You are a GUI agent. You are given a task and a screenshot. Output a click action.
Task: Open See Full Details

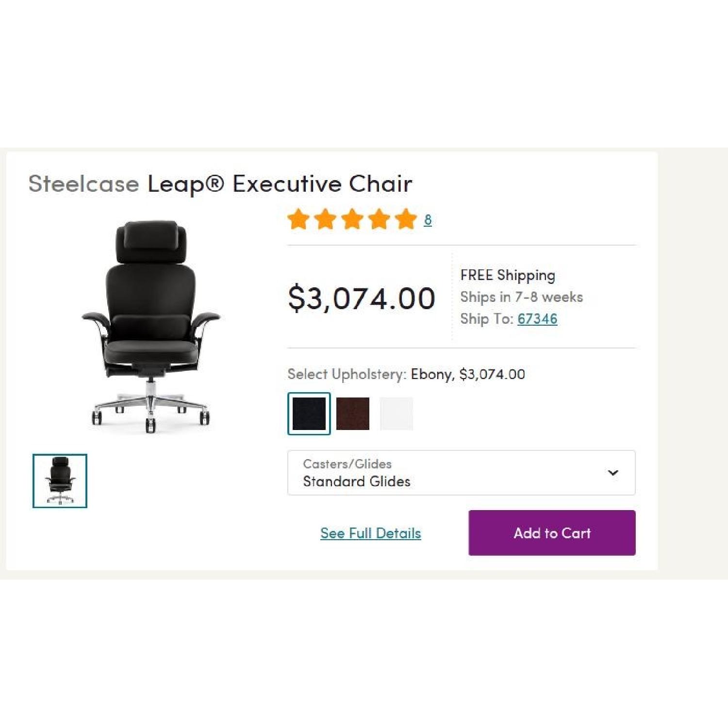370,533
